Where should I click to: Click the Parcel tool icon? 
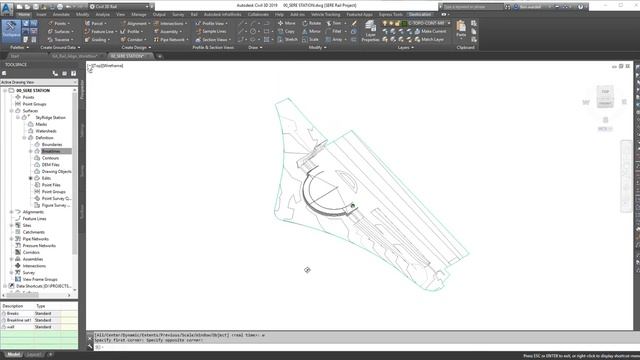click(87, 24)
